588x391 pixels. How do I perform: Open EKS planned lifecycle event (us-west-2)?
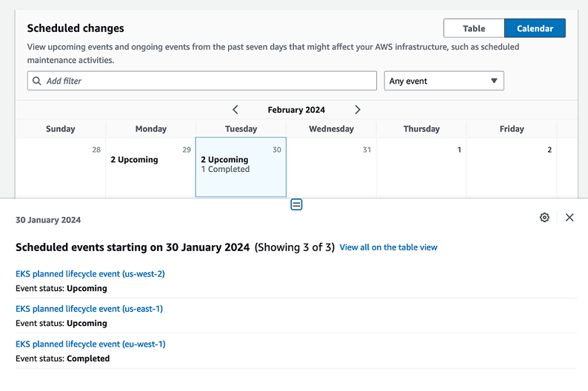point(90,274)
